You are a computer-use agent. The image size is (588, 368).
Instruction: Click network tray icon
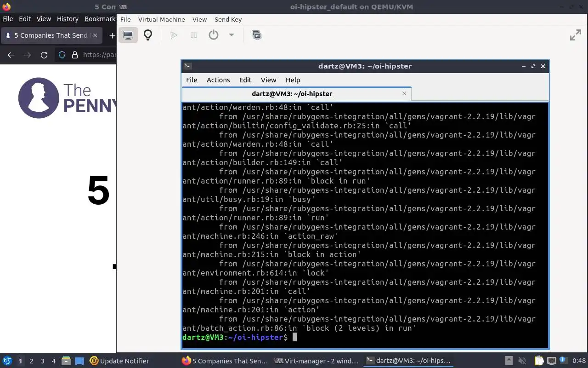click(x=552, y=361)
